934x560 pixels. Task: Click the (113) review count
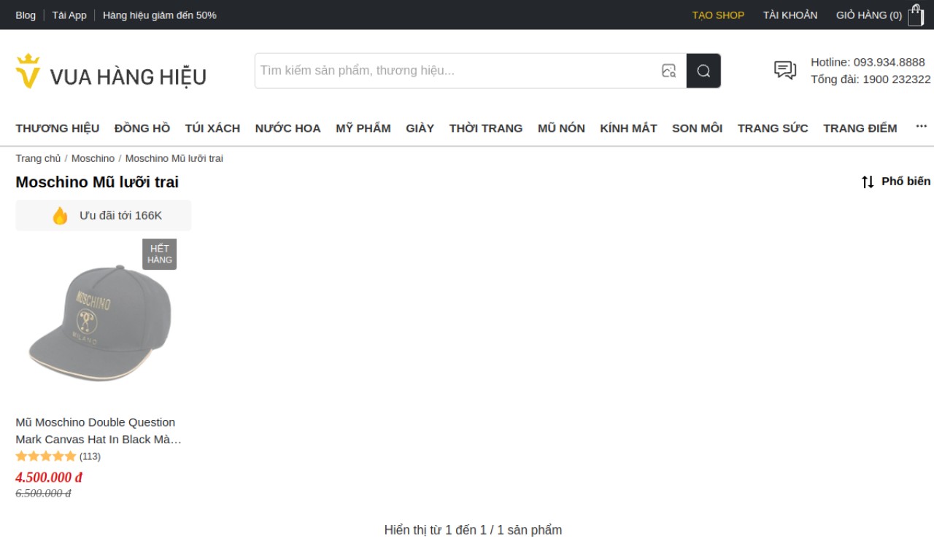(x=90, y=456)
